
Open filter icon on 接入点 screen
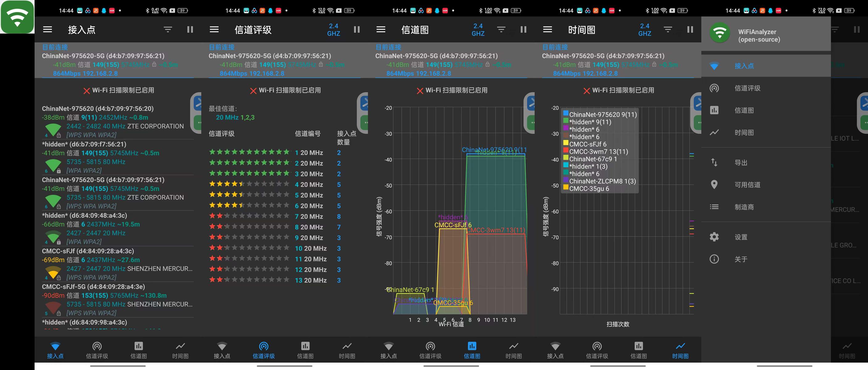click(168, 30)
